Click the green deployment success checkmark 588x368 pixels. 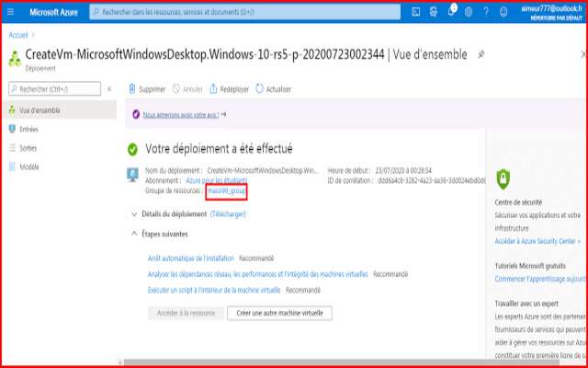tap(132, 149)
